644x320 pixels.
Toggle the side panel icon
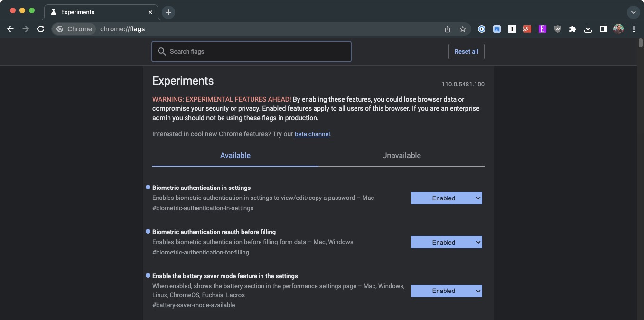(603, 29)
